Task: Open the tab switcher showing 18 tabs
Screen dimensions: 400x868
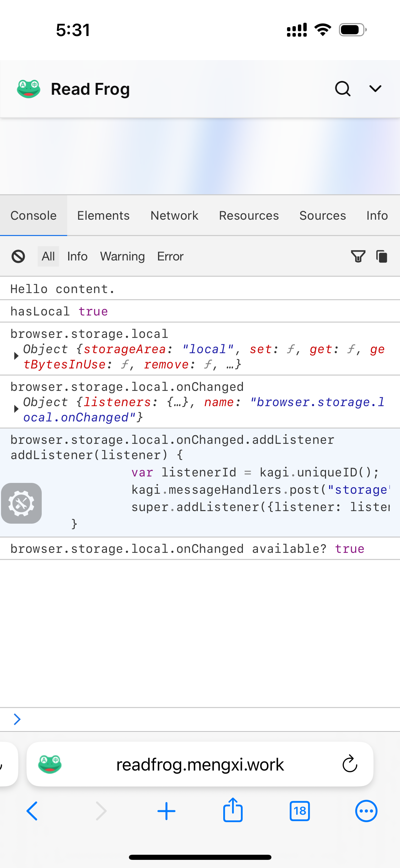Action: tap(300, 811)
